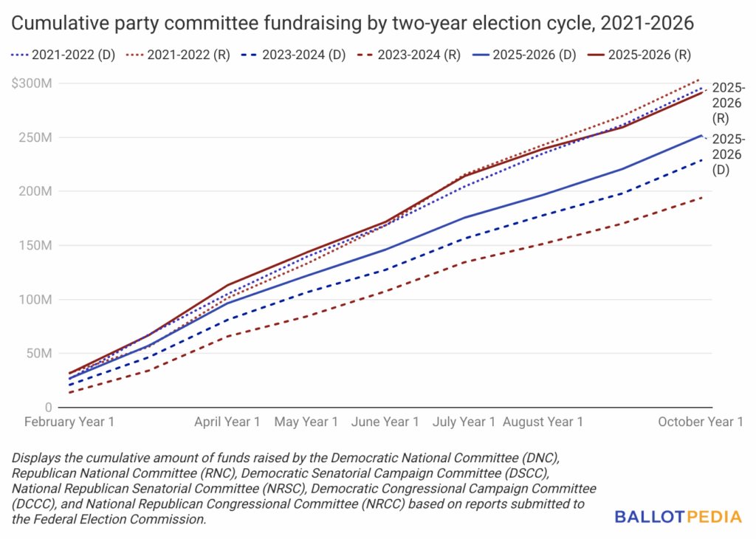This screenshot has width=756, height=539.
Task: Click the $300M y-axis label
Action: pyautogui.click(x=32, y=83)
